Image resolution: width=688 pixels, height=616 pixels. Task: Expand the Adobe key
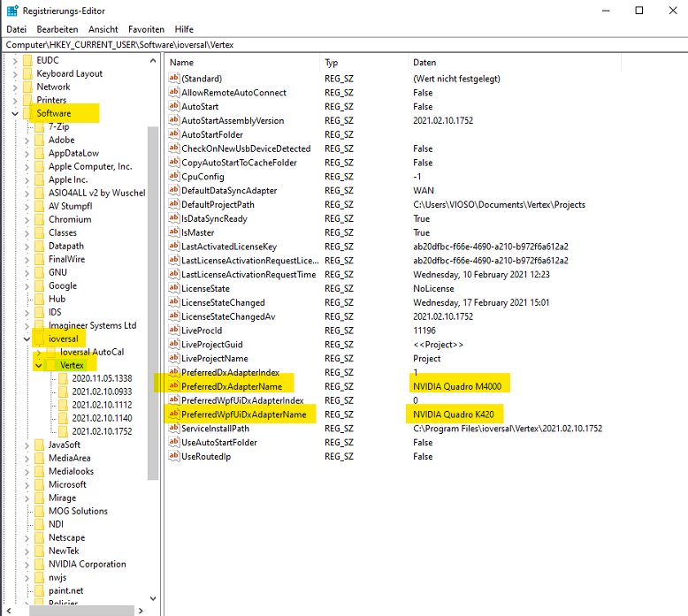(x=27, y=141)
